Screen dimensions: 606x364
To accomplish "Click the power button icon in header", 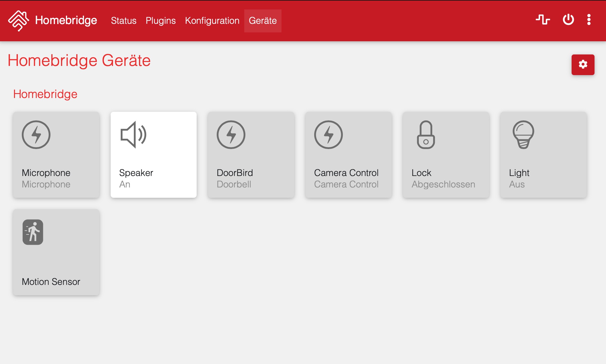I will [x=568, y=20].
